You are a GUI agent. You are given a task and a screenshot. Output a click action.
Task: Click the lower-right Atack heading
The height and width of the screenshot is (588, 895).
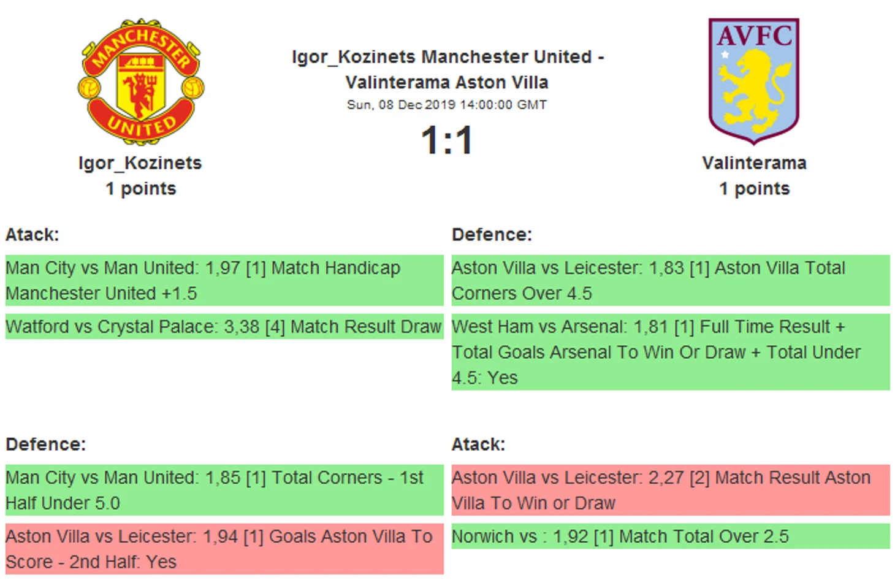click(x=479, y=445)
